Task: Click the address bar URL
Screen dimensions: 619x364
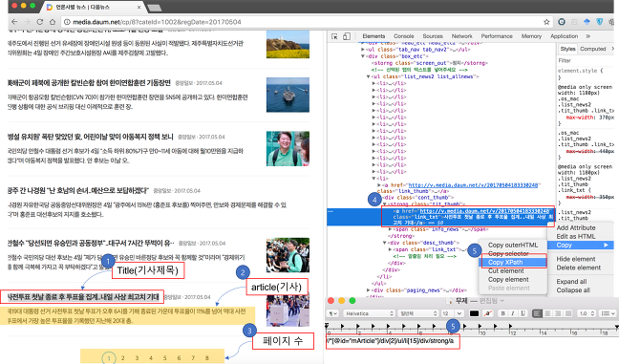Action: coord(157,22)
